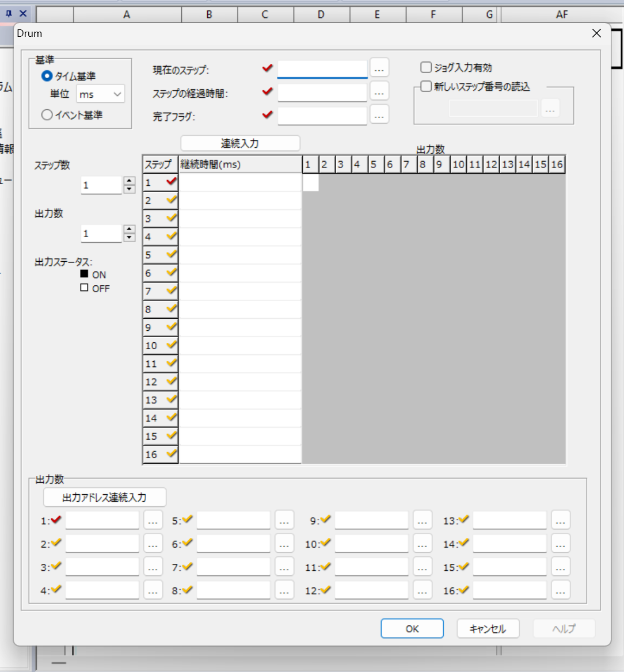Click the yellow check on step row 2
The width and height of the screenshot is (624, 672).
coord(172,200)
